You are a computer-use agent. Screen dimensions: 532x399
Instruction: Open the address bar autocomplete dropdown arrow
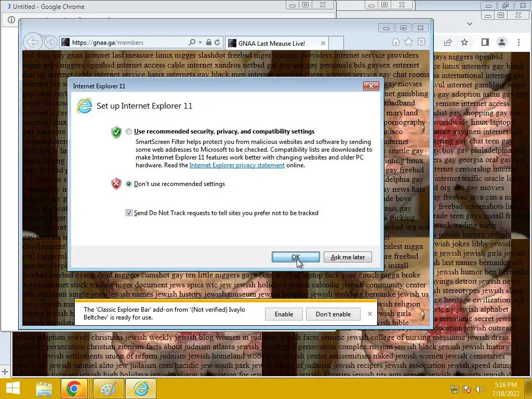(200, 43)
